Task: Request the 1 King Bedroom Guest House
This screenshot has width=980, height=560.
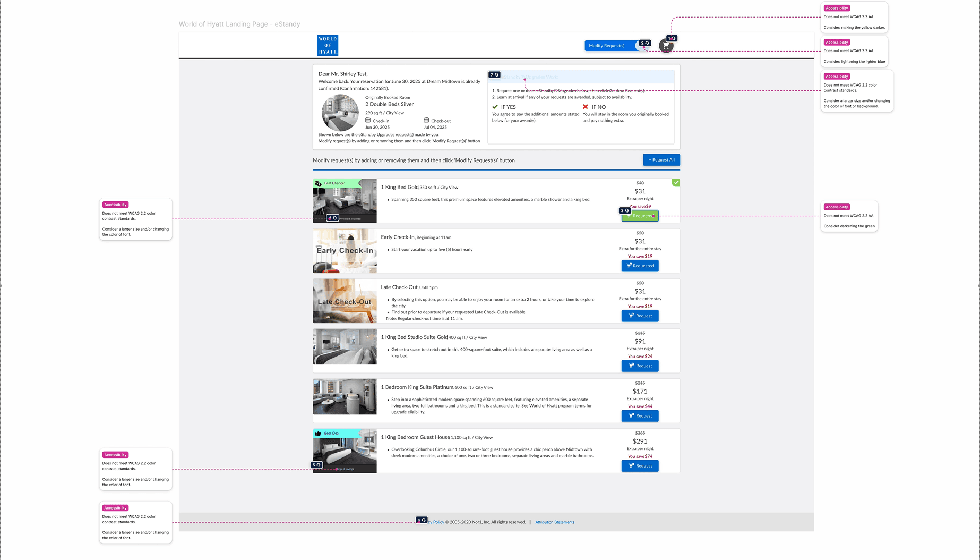Action: click(x=640, y=465)
